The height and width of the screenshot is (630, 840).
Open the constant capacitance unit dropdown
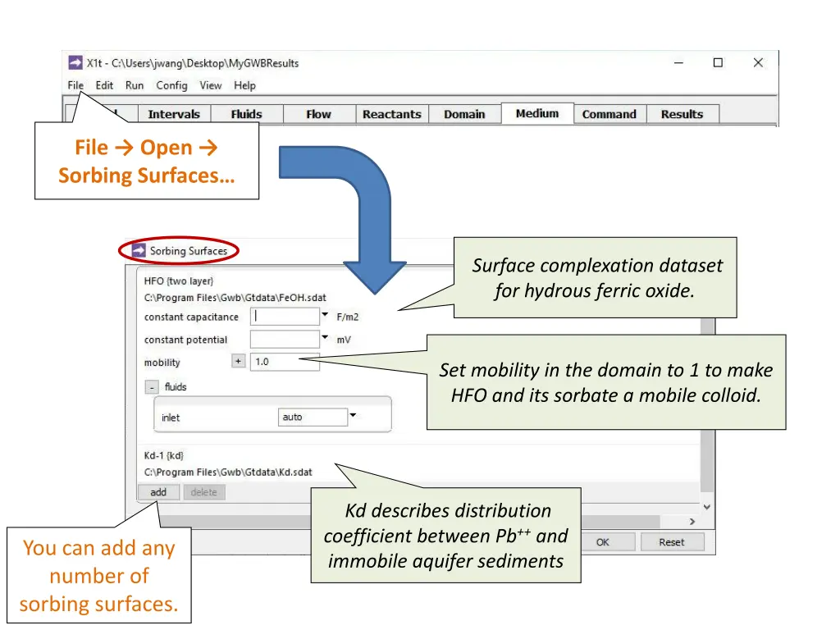click(325, 315)
